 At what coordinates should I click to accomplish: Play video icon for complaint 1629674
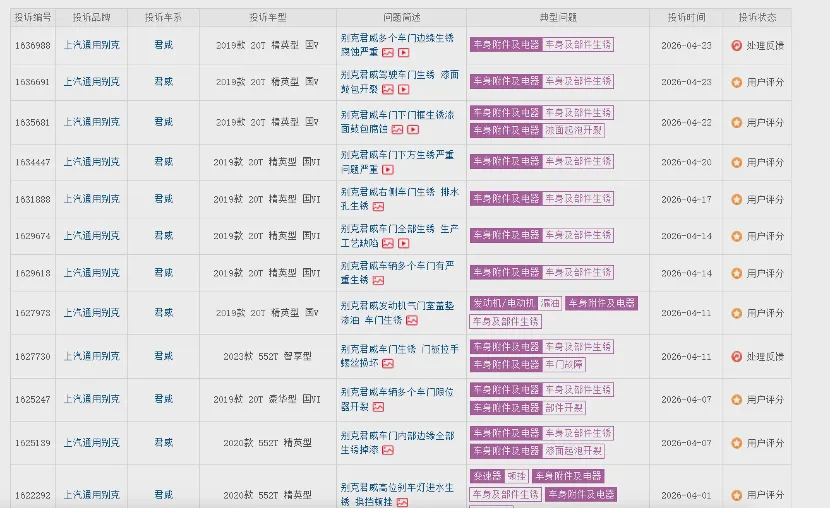pyautogui.click(x=403, y=243)
